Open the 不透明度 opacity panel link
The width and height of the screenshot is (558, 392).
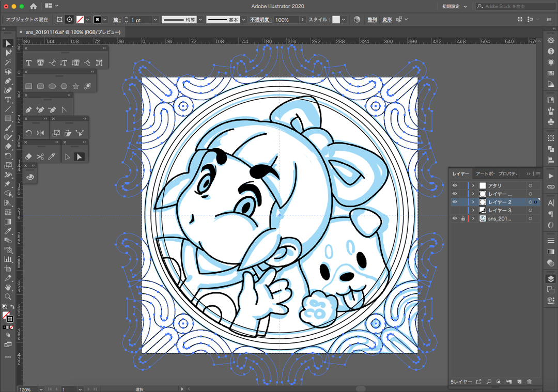(x=260, y=20)
